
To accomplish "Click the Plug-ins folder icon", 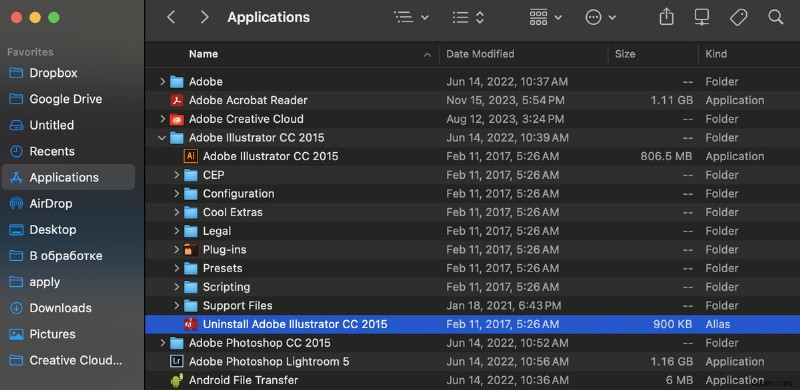I will (x=190, y=250).
